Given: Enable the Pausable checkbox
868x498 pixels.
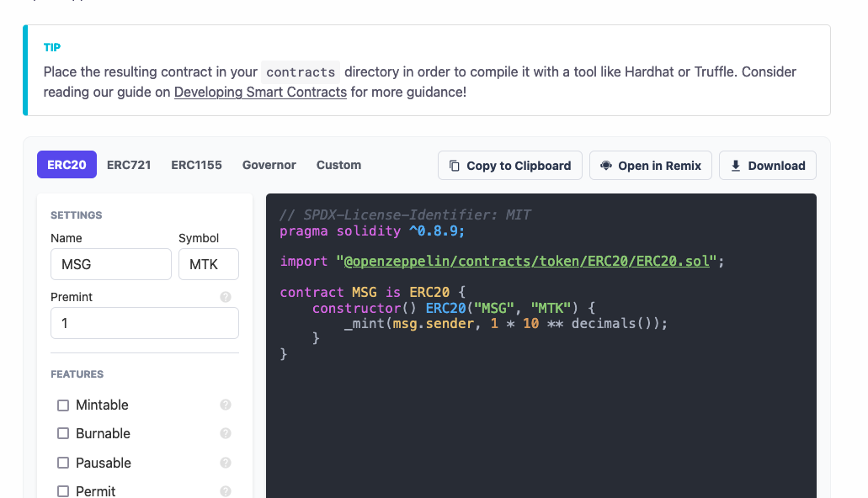Looking at the screenshot, I should click(x=63, y=463).
